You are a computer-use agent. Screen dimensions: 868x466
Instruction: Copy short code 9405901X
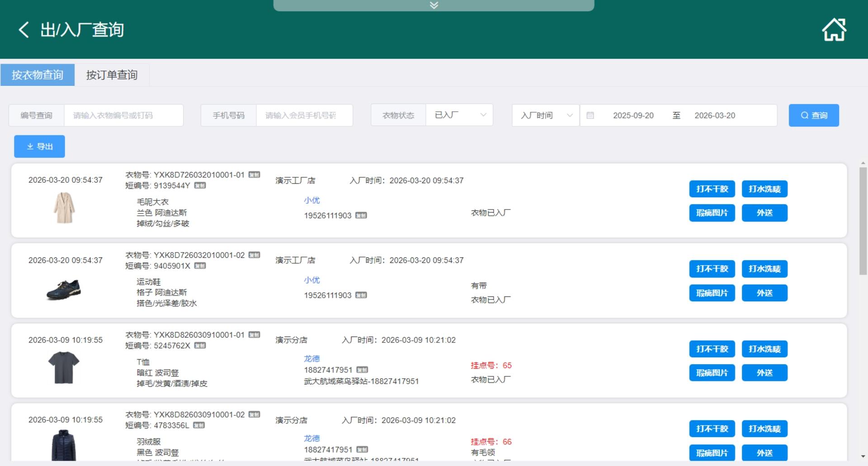pos(200,266)
